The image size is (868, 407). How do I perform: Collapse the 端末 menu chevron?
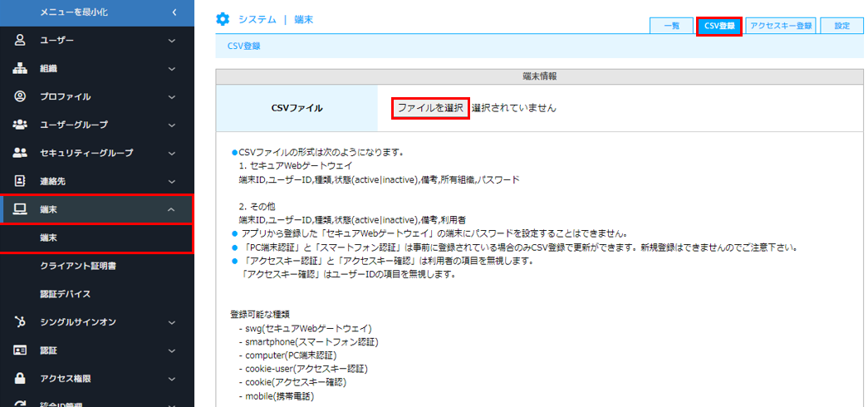(x=172, y=209)
